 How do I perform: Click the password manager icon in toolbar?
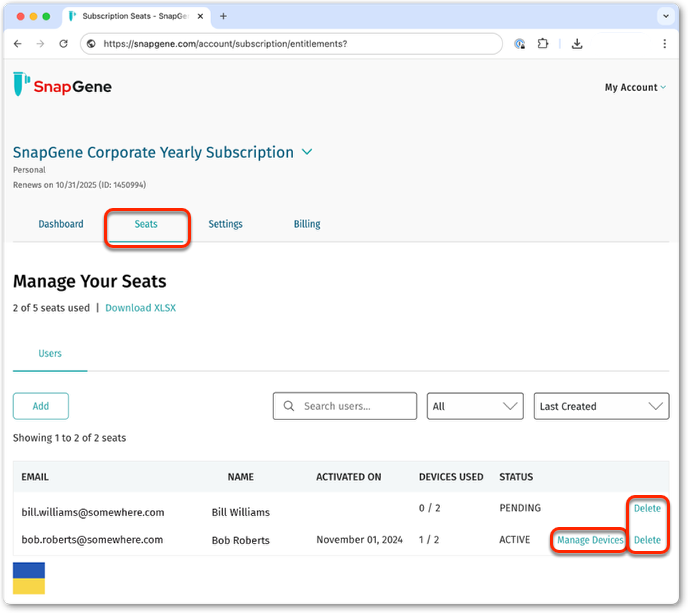click(520, 43)
